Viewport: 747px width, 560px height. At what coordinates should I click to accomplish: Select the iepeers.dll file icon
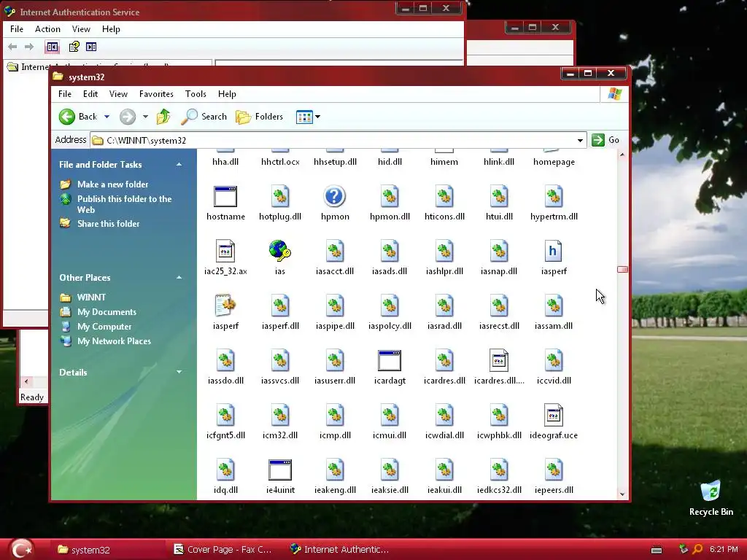(x=553, y=470)
